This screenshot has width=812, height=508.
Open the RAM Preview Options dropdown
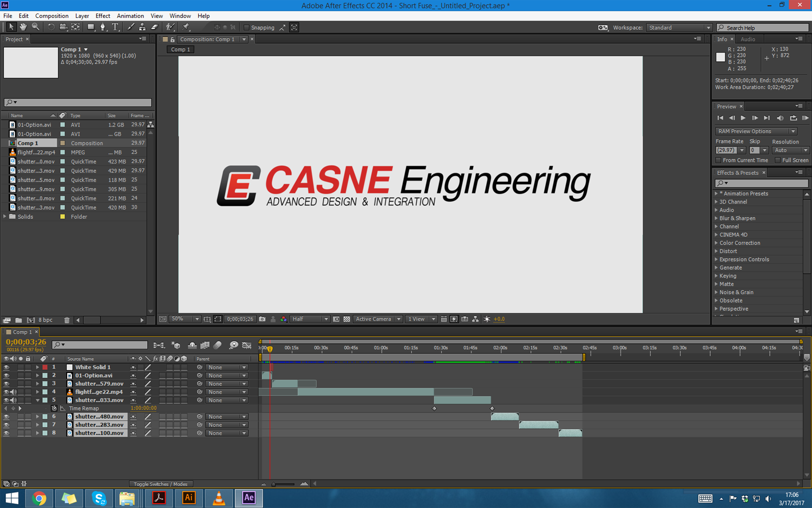click(756, 131)
